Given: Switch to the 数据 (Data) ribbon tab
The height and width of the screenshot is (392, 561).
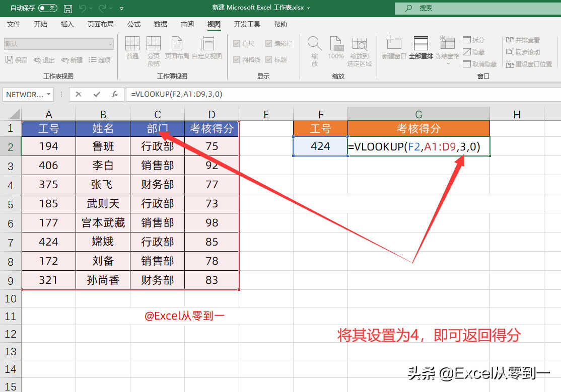Looking at the screenshot, I should point(161,24).
